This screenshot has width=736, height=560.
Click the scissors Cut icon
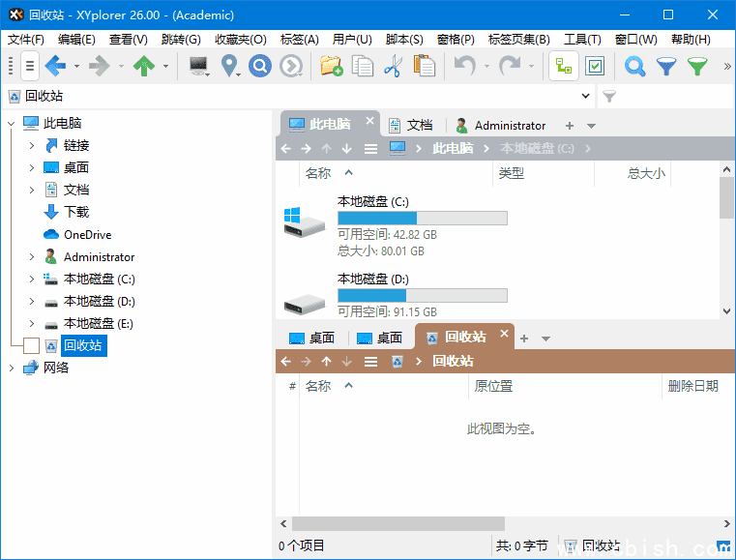(393, 66)
